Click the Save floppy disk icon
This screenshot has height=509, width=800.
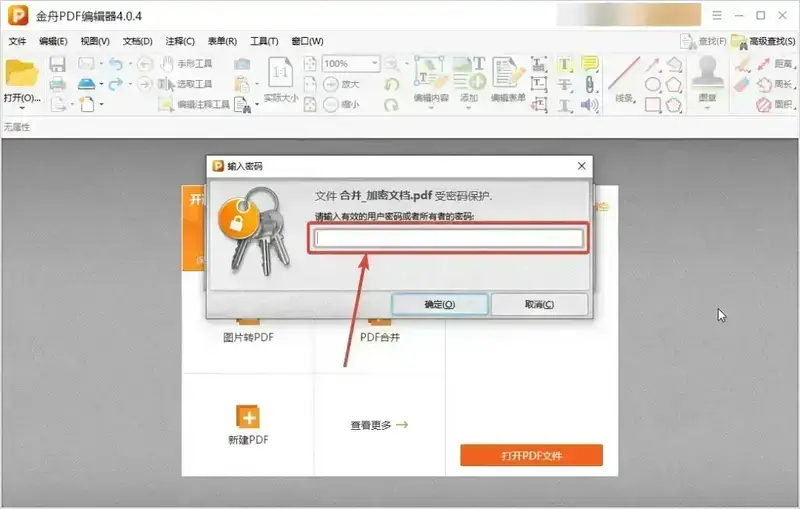click(x=57, y=64)
